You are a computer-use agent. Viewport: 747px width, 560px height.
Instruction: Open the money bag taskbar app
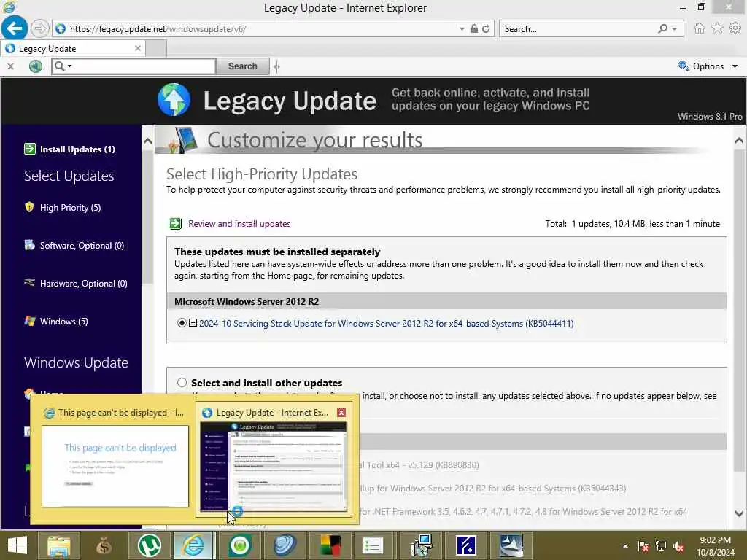[x=104, y=545]
